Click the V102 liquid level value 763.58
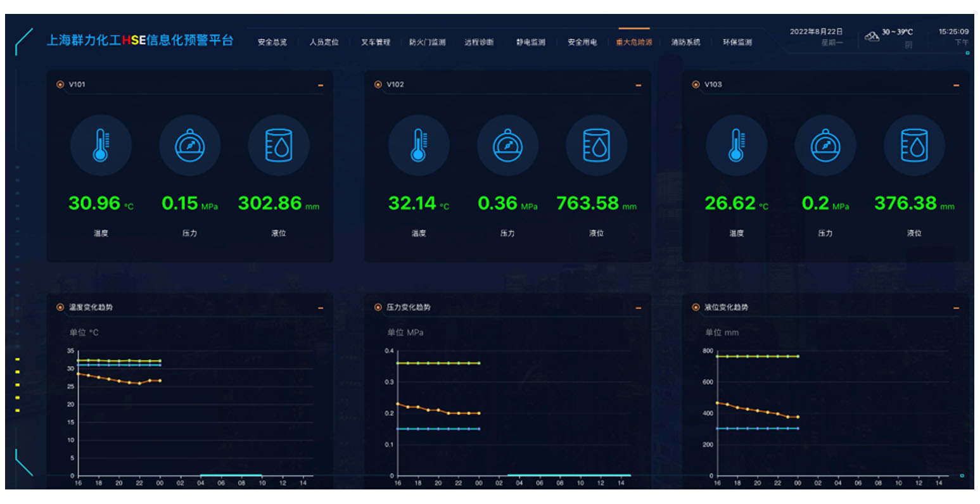This screenshot has height=504, width=980. pos(588,203)
